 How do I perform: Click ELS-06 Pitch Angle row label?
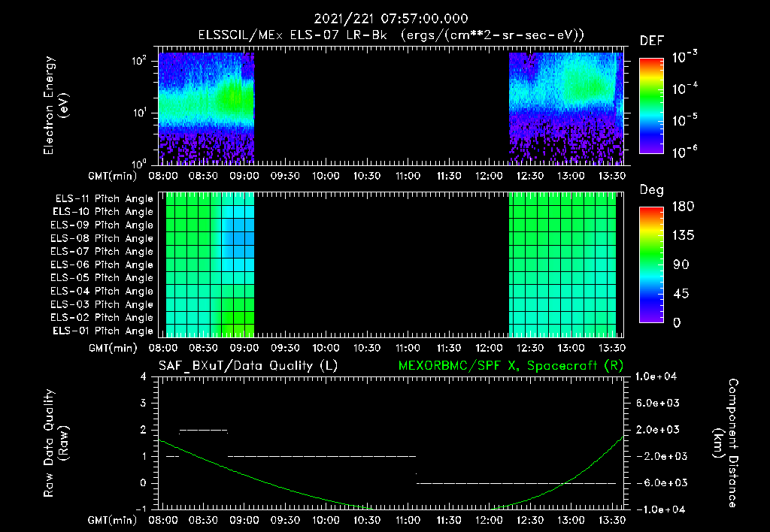pyautogui.click(x=102, y=264)
